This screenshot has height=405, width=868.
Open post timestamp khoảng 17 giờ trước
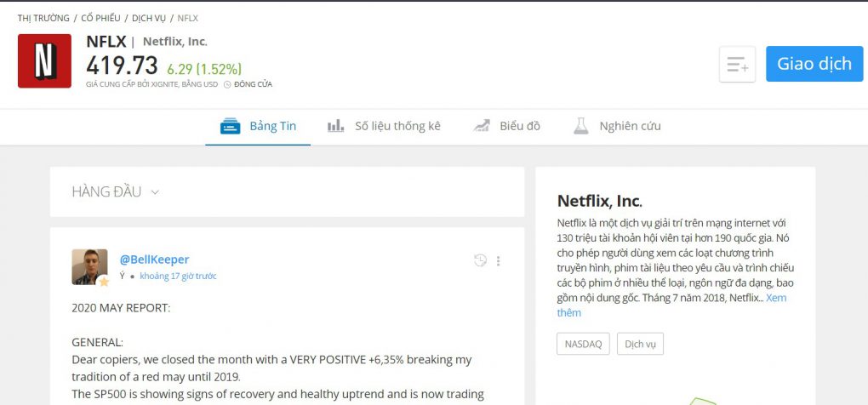[178, 276]
